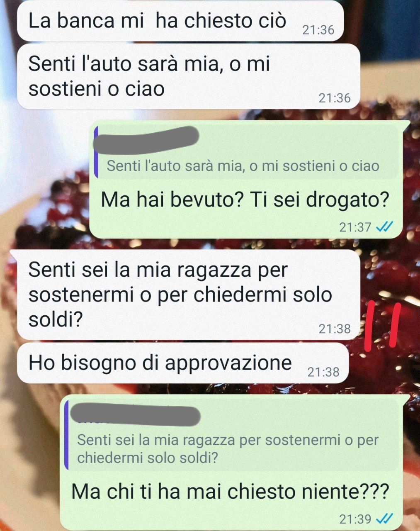Click the blue double-check read receipt at 21:37
Viewport: 420px width, 531px height.
[384, 227]
